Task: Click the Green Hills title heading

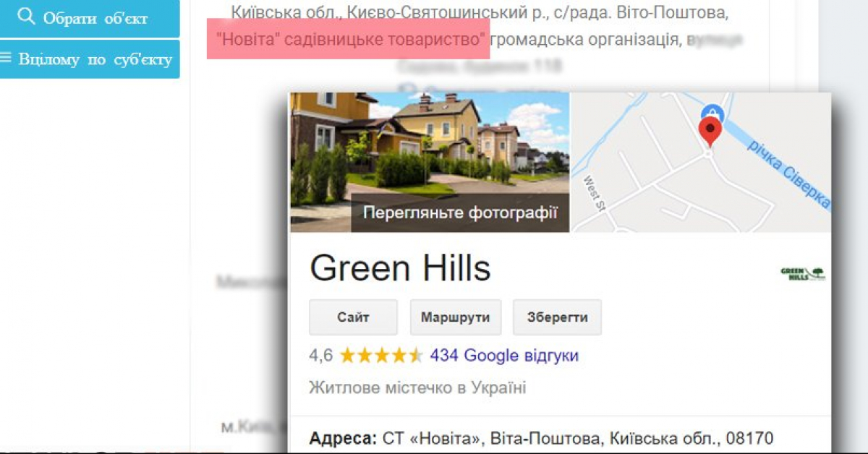Action: pyautogui.click(x=400, y=268)
